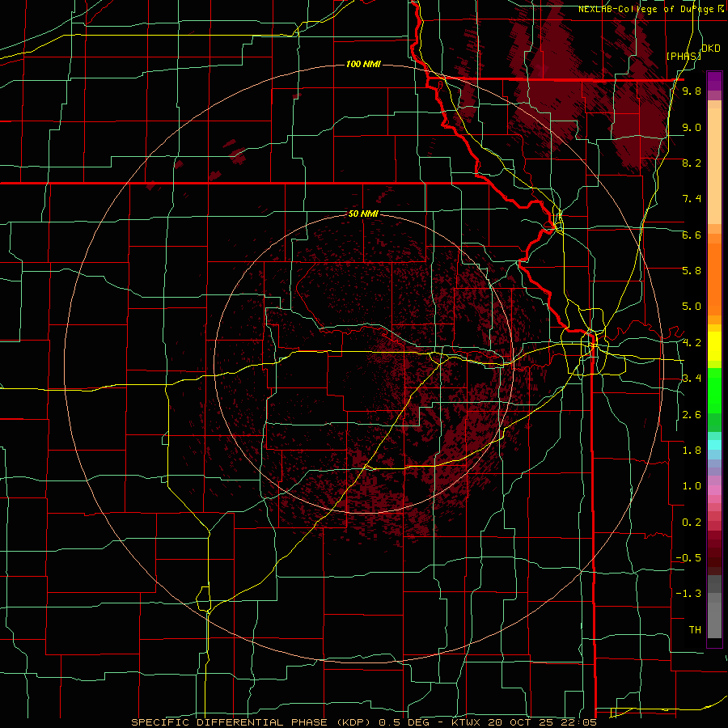The width and height of the screenshot is (728, 728).
Task: Click the 9.8 value on the scale
Action: coord(692,91)
